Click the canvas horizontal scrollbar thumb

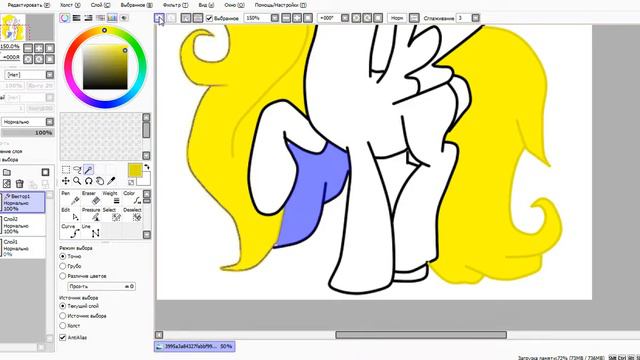click(421, 335)
